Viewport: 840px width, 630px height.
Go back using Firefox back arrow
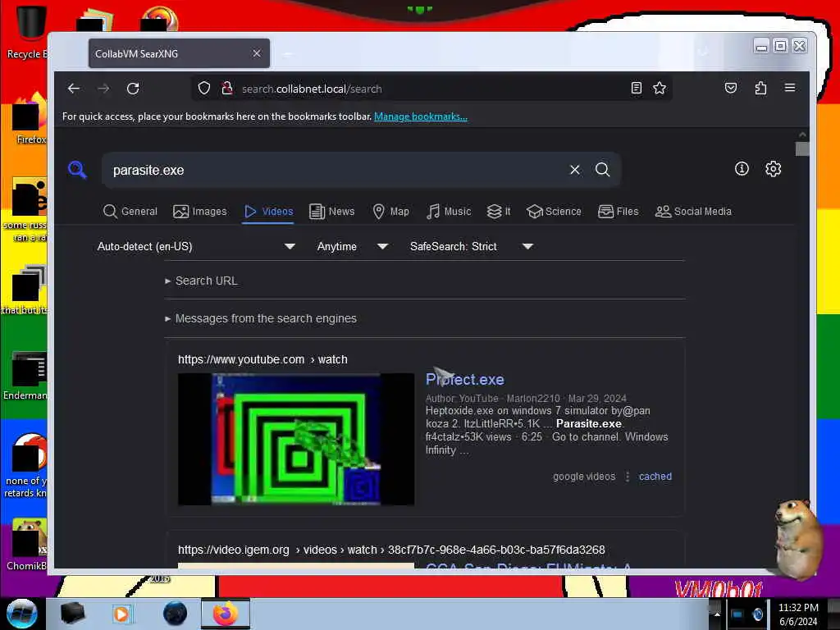[x=74, y=89]
